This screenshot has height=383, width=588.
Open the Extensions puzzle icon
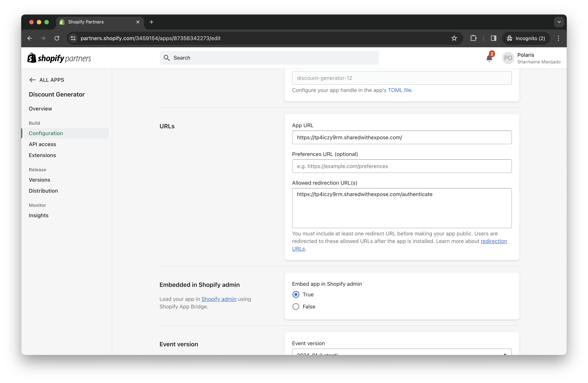click(x=473, y=38)
